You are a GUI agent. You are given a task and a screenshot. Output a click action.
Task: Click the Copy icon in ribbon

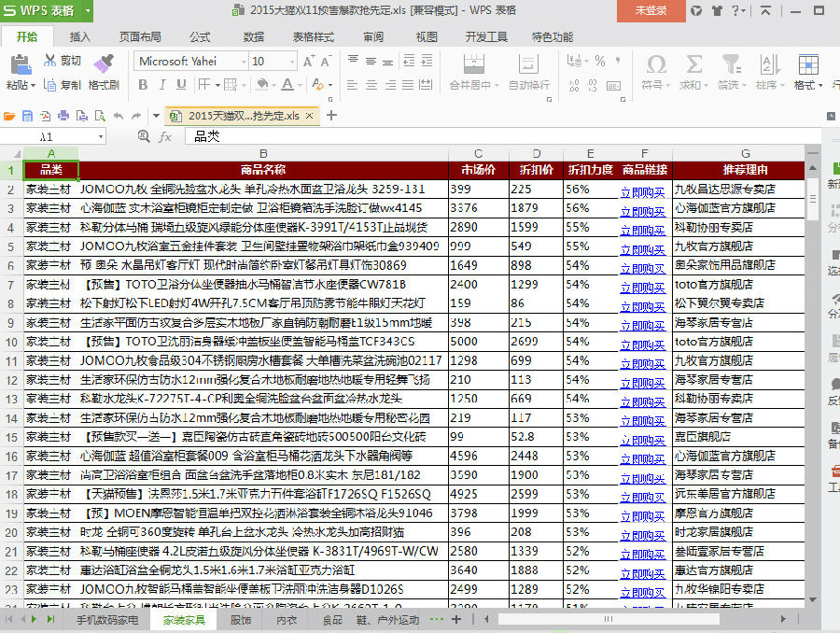click(x=49, y=85)
